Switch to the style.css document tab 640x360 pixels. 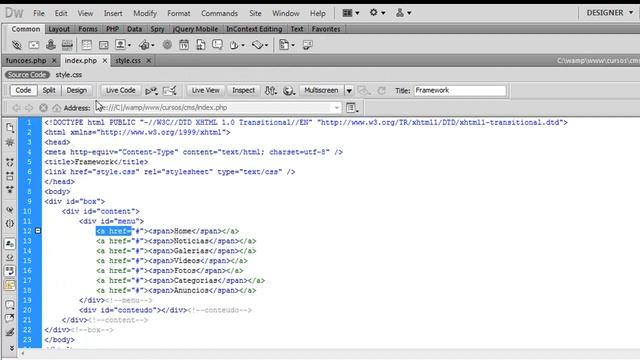[128, 60]
